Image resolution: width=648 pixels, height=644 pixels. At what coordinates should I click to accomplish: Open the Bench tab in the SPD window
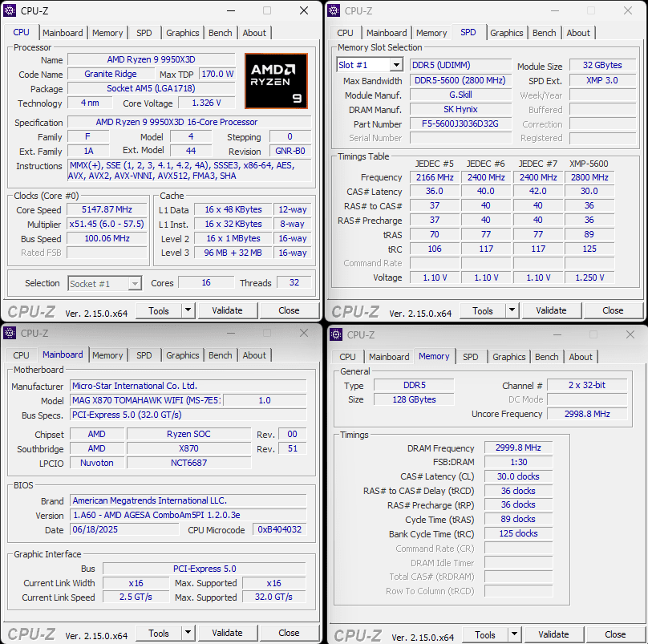coord(545,33)
